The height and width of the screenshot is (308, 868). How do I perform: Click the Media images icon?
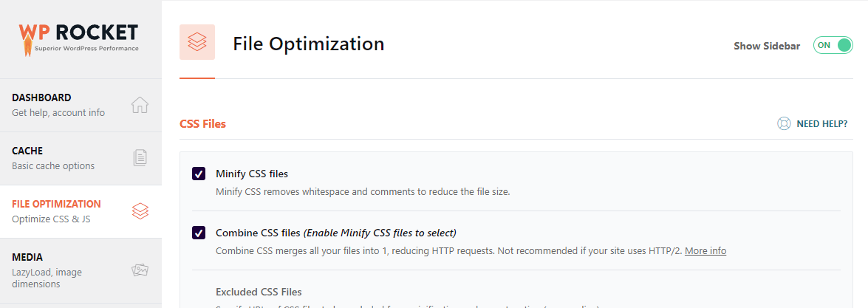[x=140, y=270]
